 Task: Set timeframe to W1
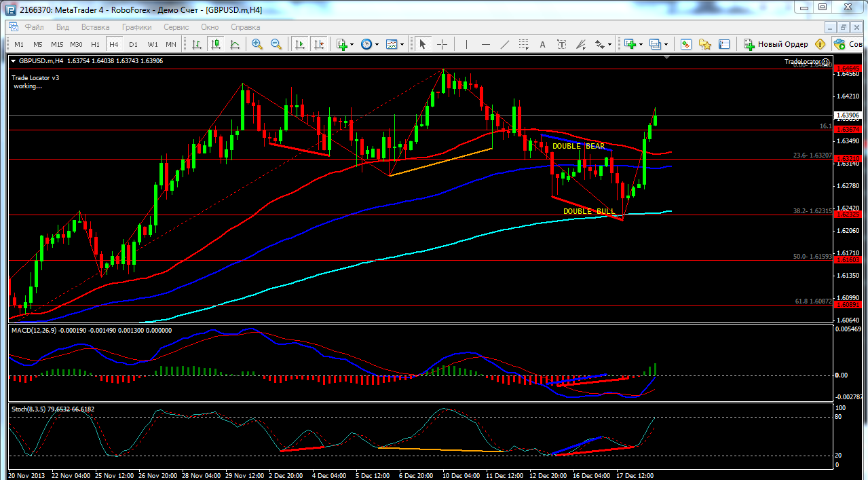(153, 44)
